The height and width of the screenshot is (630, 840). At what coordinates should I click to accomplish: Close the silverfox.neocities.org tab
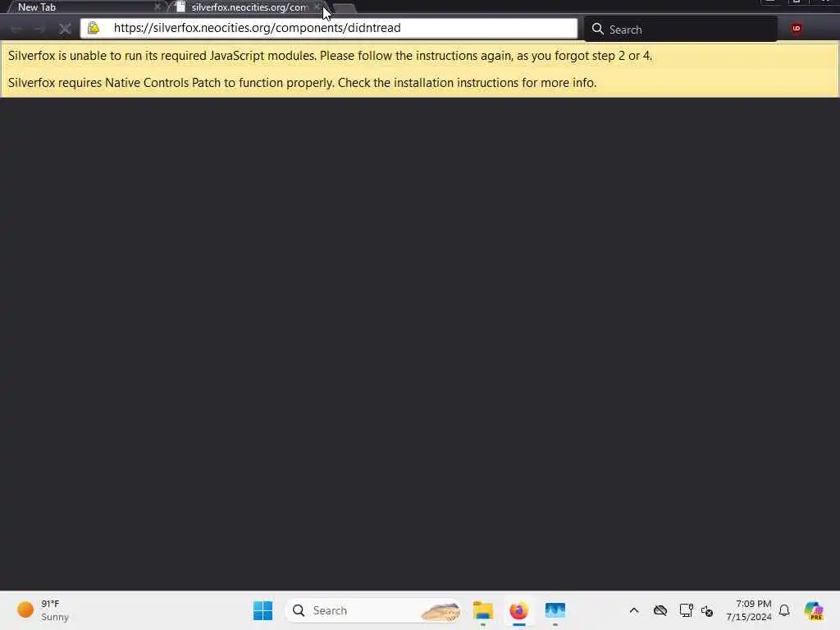(x=317, y=7)
